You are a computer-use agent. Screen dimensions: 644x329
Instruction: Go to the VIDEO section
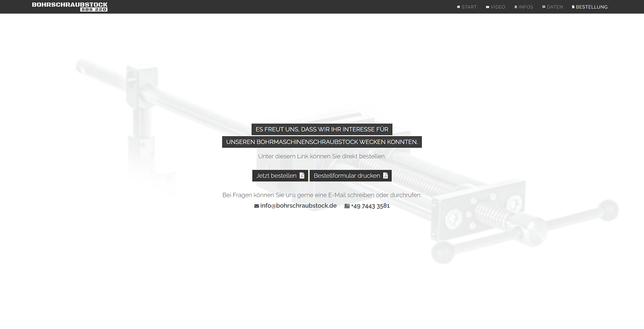pos(498,7)
